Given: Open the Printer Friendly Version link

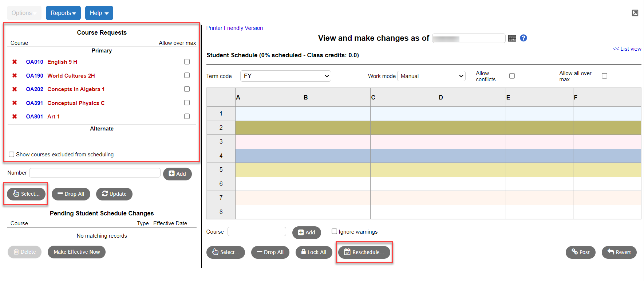Looking at the screenshot, I should click(x=234, y=28).
